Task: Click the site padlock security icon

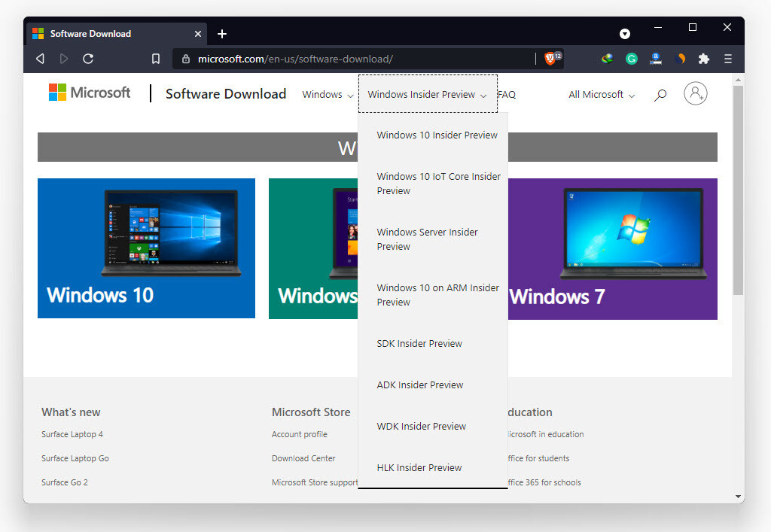Action: point(186,59)
